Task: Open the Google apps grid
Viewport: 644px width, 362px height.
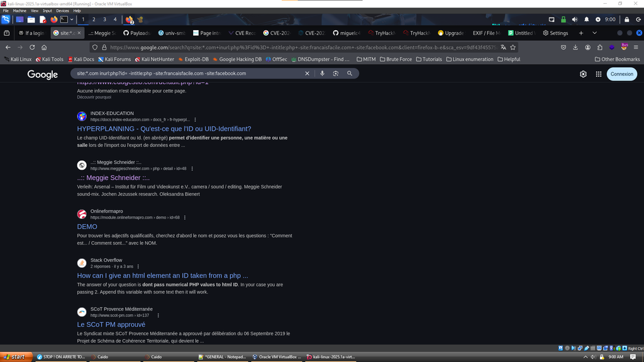Action: pos(598,74)
